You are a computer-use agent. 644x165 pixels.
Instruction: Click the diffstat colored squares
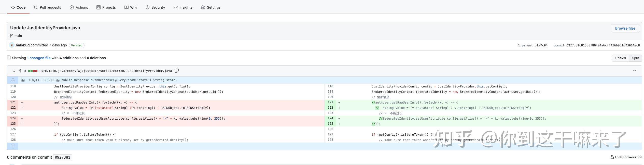[34, 71]
